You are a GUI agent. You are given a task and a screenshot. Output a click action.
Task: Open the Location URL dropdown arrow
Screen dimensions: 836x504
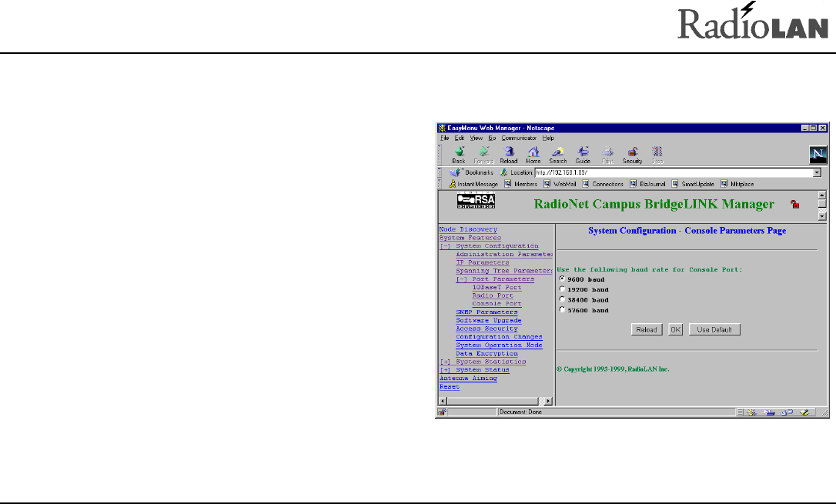point(817,173)
